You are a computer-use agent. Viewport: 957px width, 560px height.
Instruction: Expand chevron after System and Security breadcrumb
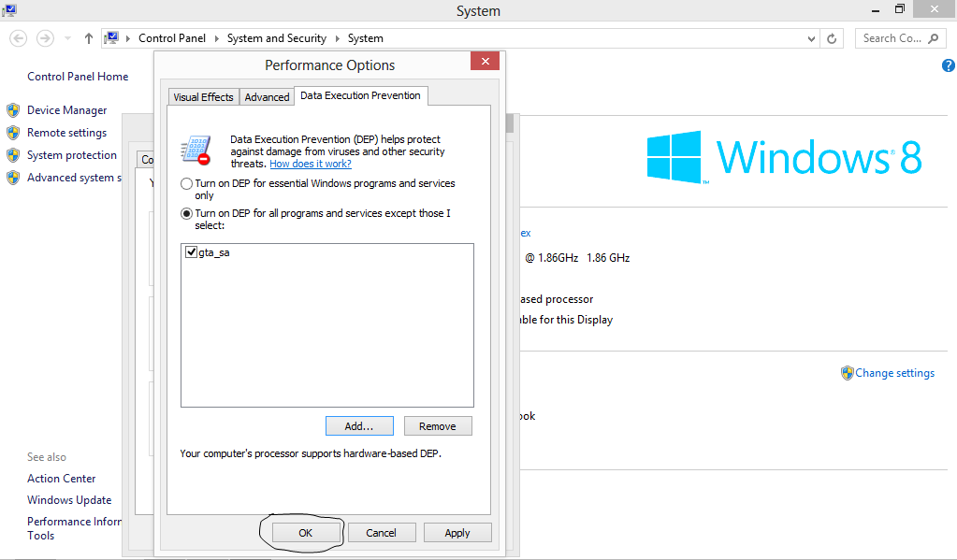coord(337,38)
